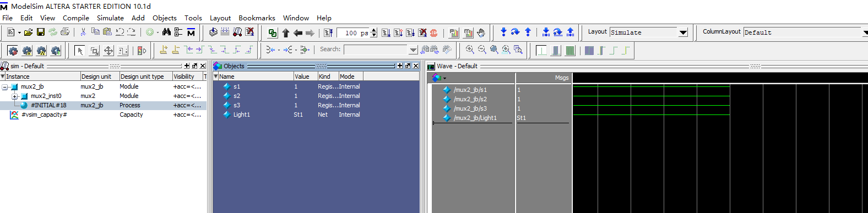Click the Insert Cursor yellow icon
The height and width of the screenshot is (213, 868).
pyautogui.click(x=164, y=50)
